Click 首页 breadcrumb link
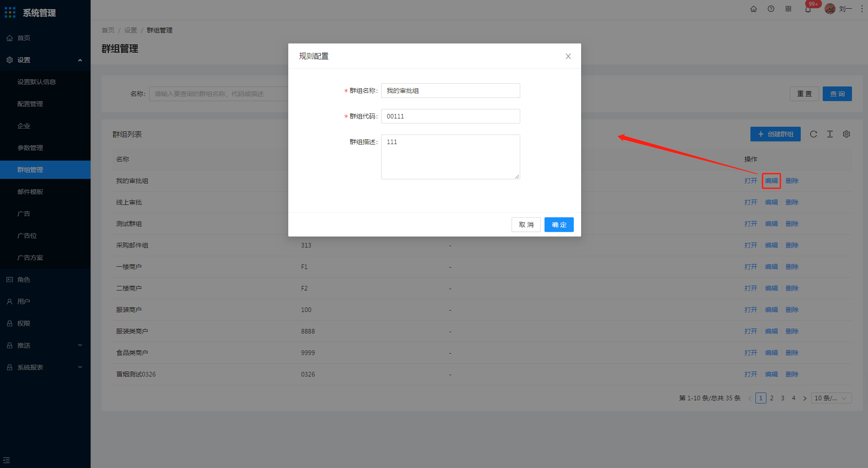The height and width of the screenshot is (468, 868). point(108,30)
